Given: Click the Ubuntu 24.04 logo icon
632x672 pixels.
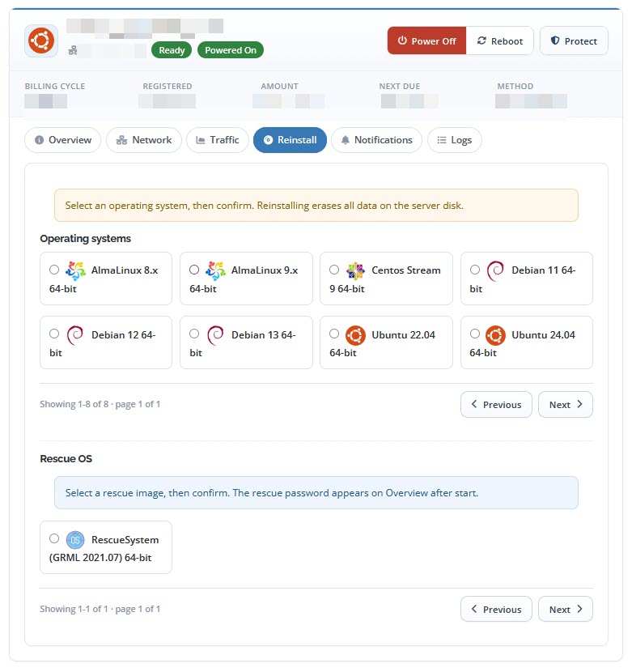Looking at the screenshot, I should 496,335.
